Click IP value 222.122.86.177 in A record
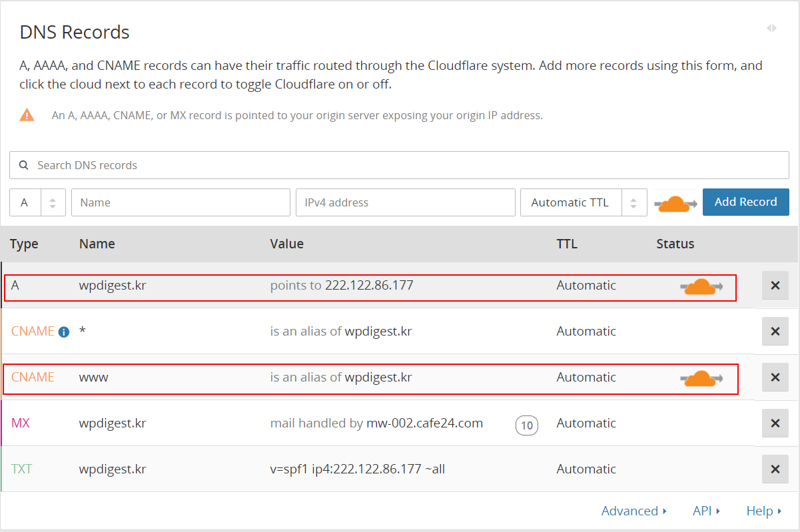Image resolution: width=800 pixels, height=532 pixels. (369, 285)
